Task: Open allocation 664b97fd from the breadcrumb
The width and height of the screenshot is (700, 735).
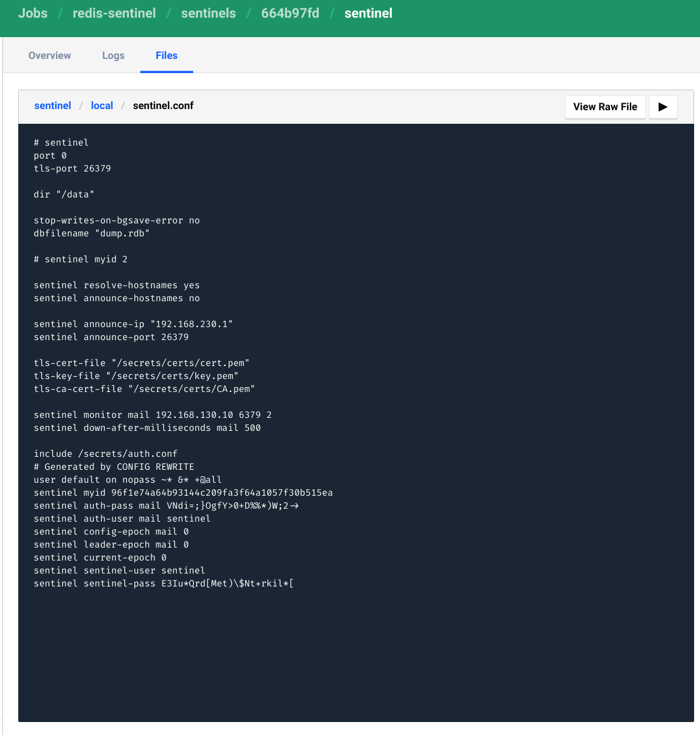Action: pos(290,13)
